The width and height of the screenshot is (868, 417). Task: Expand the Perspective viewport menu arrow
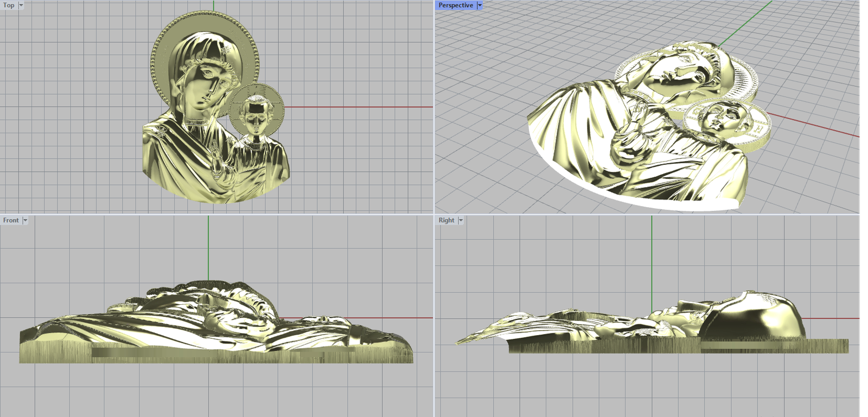click(480, 5)
